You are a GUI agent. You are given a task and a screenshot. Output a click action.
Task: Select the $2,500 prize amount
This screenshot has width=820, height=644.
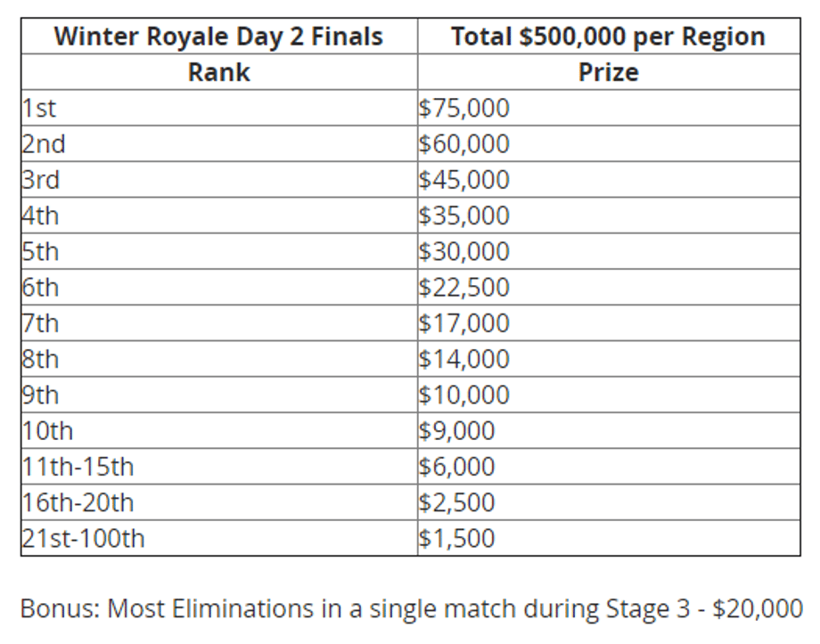(x=456, y=502)
